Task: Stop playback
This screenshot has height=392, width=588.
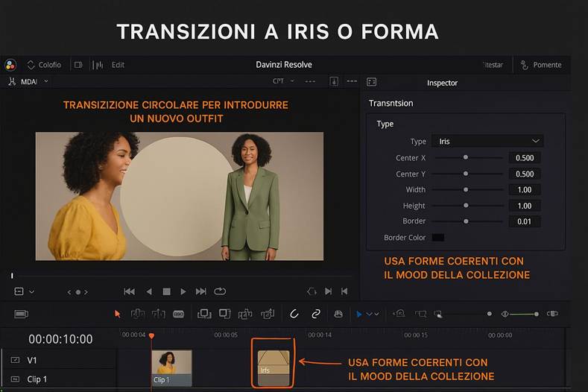Action: [166, 291]
